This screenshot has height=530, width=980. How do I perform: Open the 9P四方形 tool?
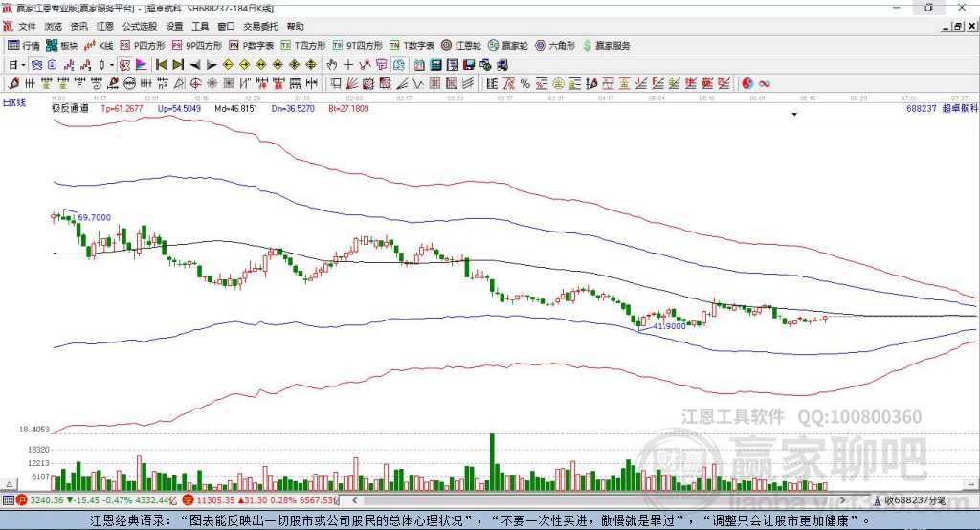[x=197, y=46]
